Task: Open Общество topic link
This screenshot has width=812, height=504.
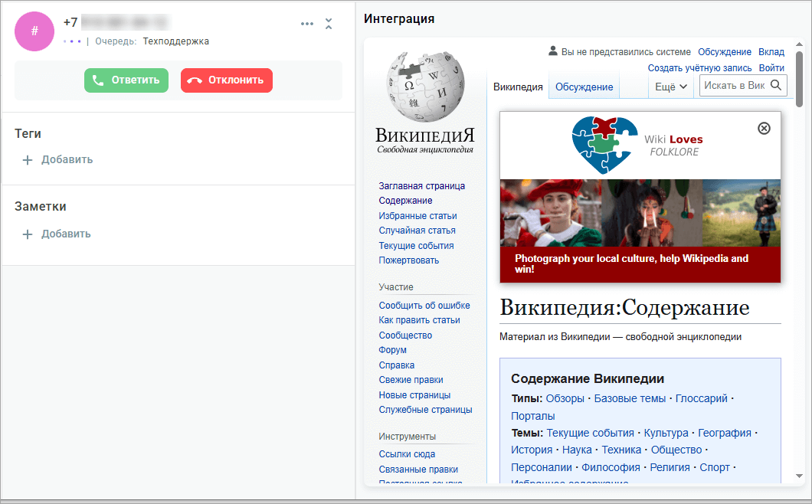Action: 676,450
